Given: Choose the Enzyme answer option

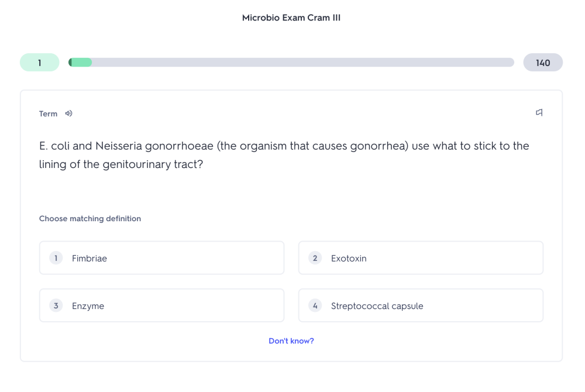Looking at the screenshot, I should tap(161, 305).
